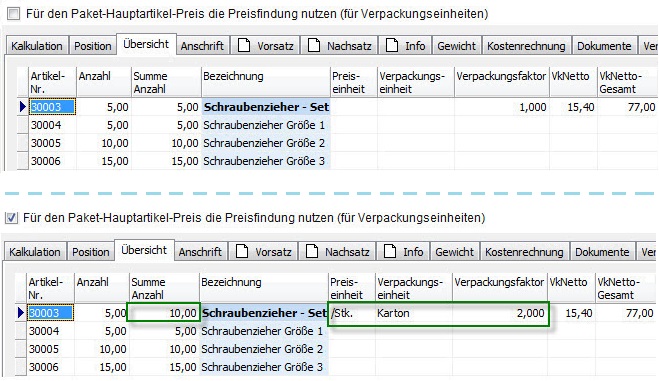Open Kostenrechnung tab in upper panel
The height and width of the screenshot is (381, 659).
tap(526, 46)
